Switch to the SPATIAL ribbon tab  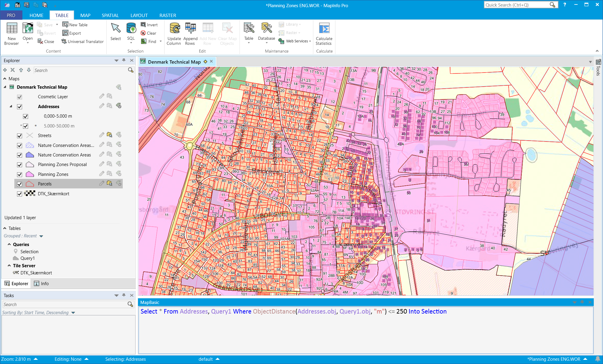tap(110, 15)
